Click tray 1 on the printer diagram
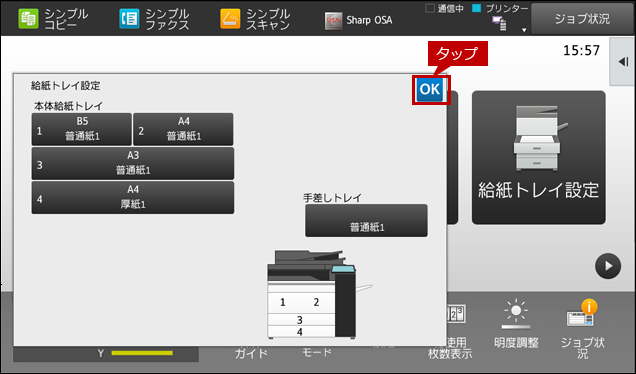This screenshot has height=374, width=636. [283, 302]
